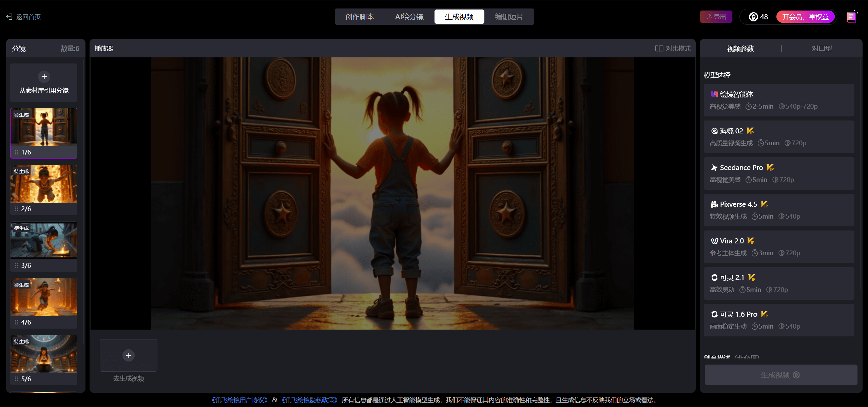The width and height of the screenshot is (868, 407).
Task: Open the 讯飞绘镜用户协议 link
Action: [239, 400]
